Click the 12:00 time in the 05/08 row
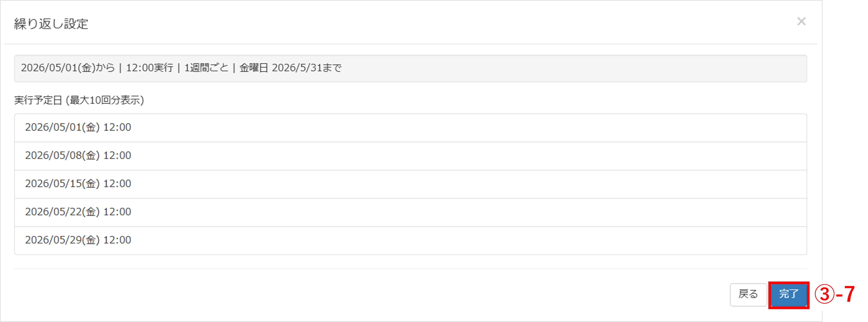 point(117,156)
